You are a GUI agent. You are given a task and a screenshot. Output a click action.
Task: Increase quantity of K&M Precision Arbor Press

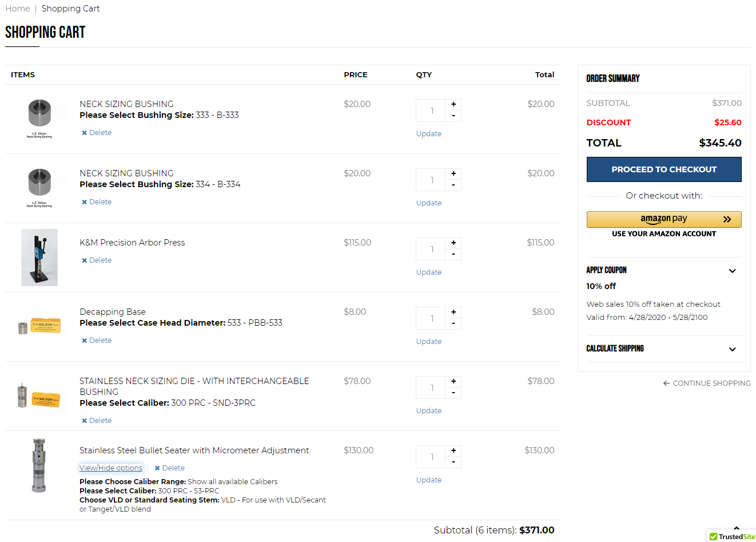(453, 243)
